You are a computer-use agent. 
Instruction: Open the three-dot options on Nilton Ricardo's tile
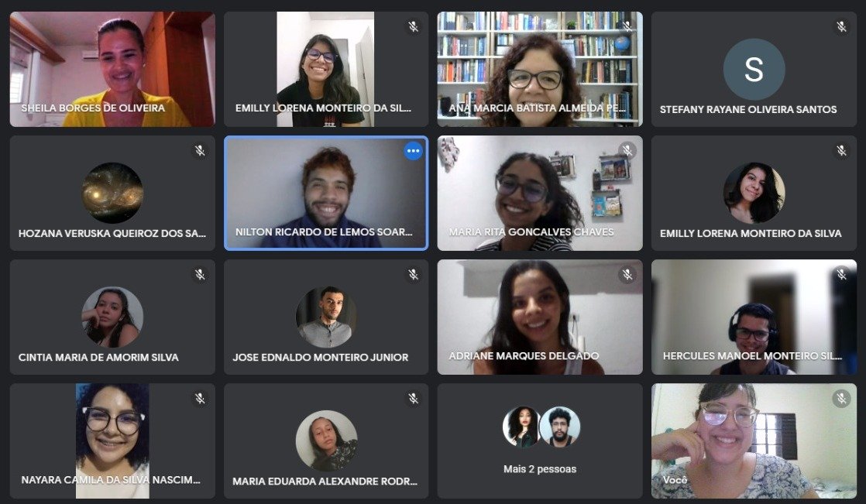[x=413, y=151]
